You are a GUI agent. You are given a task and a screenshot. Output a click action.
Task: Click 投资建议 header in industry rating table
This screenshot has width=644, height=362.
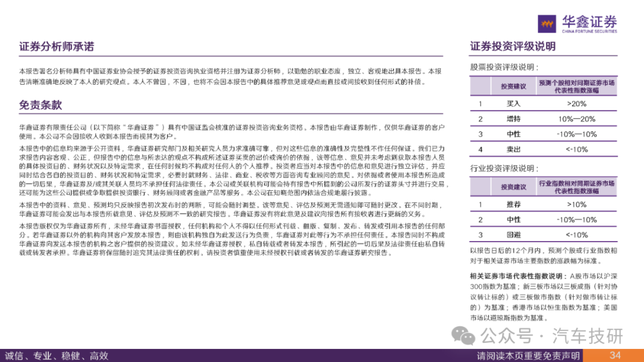[x=513, y=187]
